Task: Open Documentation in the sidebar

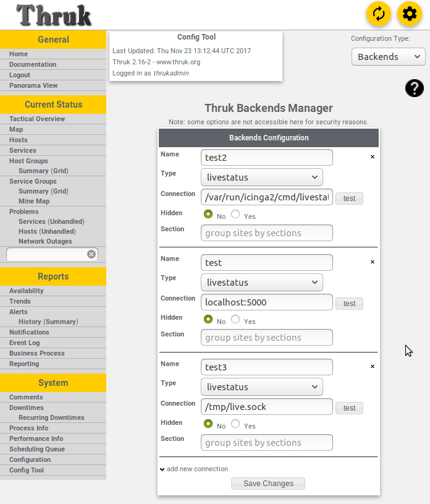Action: point(33,64)
